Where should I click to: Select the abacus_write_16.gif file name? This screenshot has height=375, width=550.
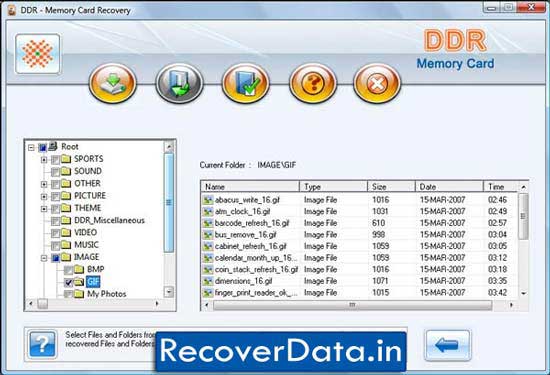247,200
